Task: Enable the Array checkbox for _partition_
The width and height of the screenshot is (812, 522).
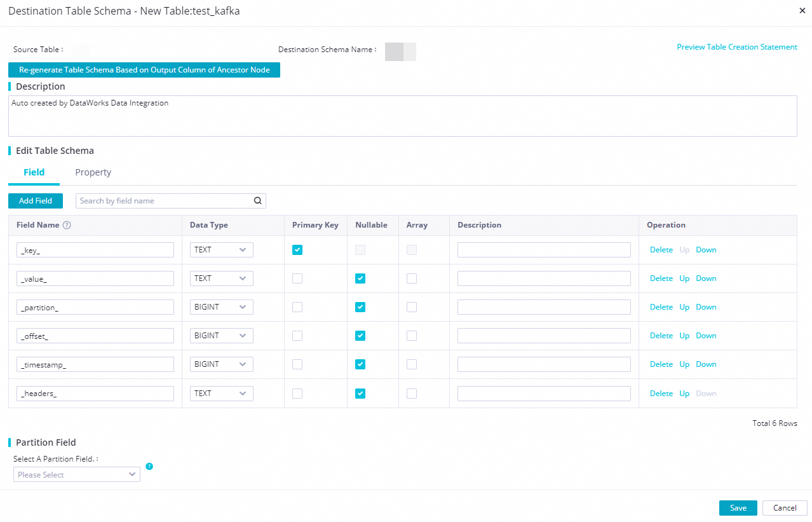Action: pos(411,307)
